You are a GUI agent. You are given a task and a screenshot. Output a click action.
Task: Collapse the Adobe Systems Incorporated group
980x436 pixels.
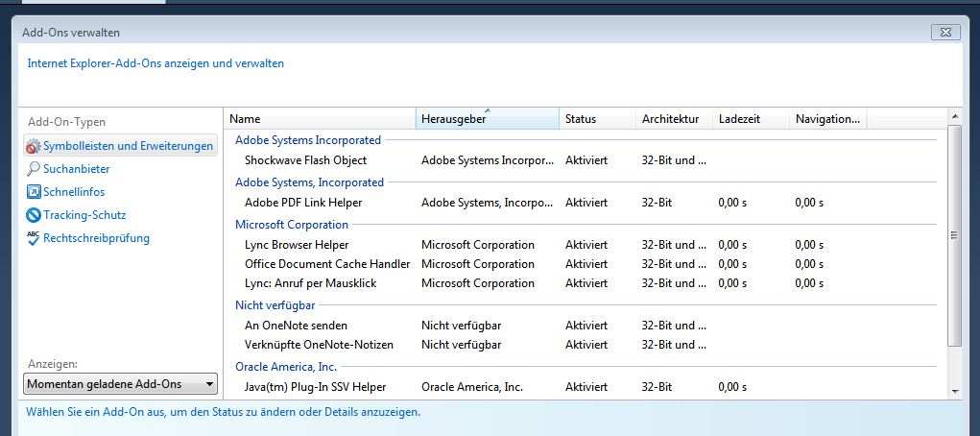point(308,140)
